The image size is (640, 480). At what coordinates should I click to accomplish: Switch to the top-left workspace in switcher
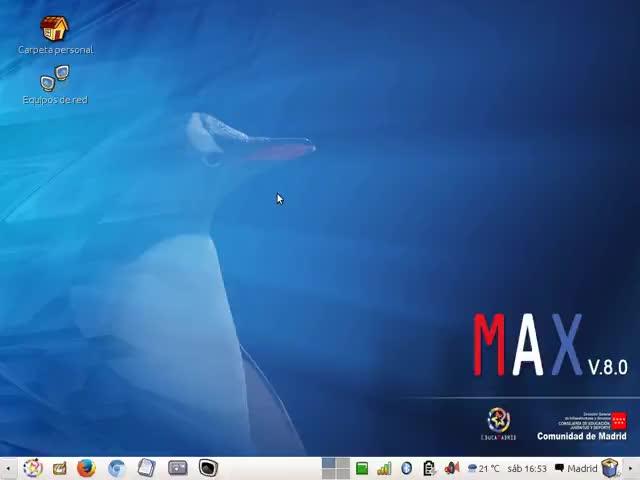pyautogui.click(x=329, y=463)
